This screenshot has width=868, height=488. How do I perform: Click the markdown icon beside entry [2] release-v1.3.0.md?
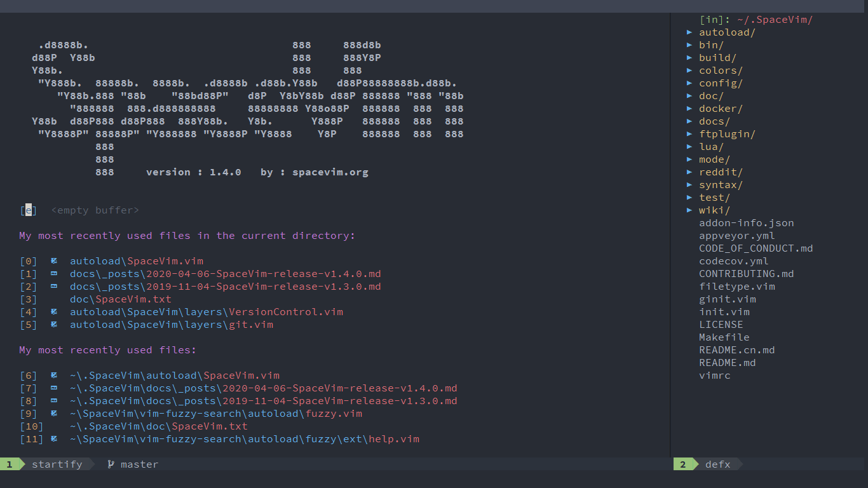tap(54, 286)
